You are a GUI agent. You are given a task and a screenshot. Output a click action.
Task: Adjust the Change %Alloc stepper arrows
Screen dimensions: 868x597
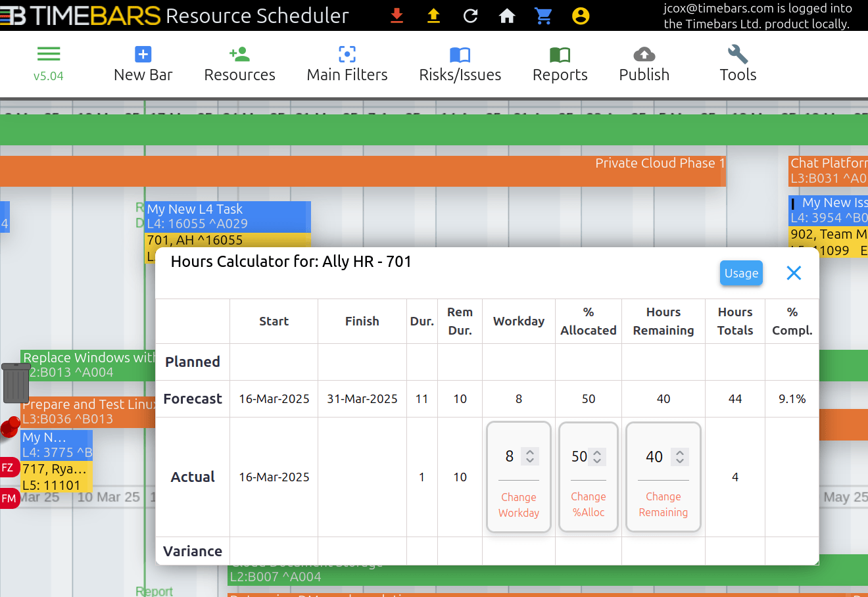597,456
